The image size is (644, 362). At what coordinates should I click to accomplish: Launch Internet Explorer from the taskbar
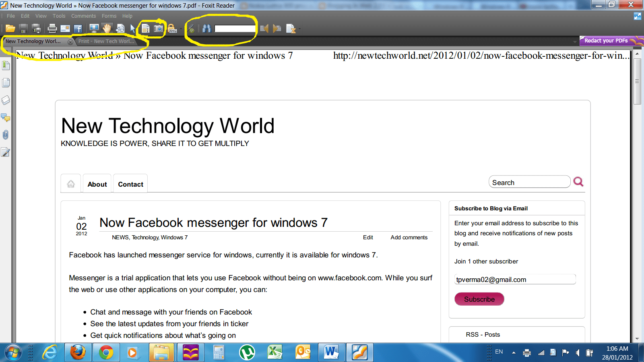click(x=50, y=353)
